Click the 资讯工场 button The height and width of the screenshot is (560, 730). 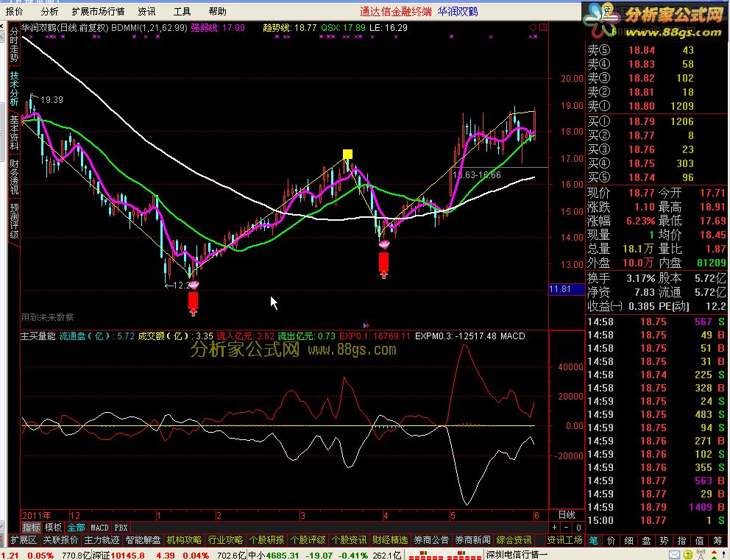click(x=564, y=540)
